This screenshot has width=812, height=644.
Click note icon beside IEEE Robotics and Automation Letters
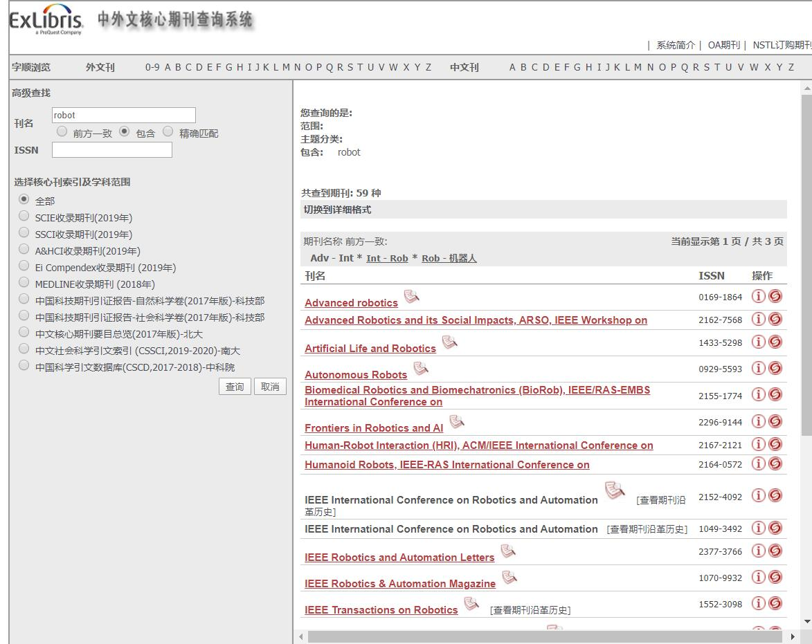(508, 551)
